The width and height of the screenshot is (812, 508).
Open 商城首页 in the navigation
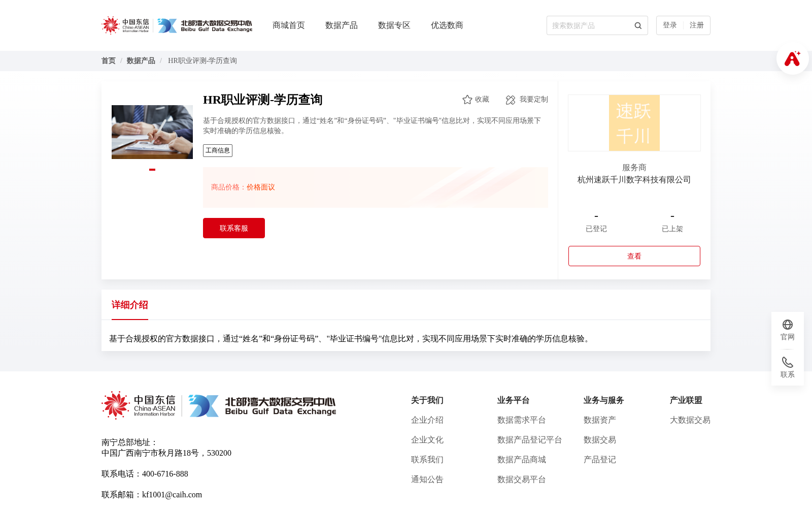click(289, 25)
